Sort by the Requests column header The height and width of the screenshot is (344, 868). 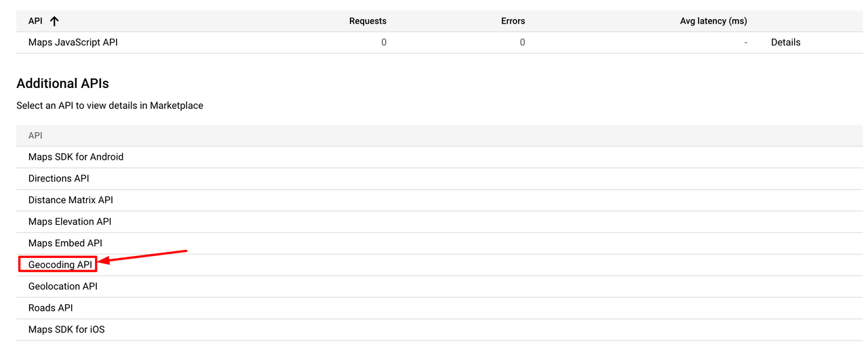coord(368,21)
